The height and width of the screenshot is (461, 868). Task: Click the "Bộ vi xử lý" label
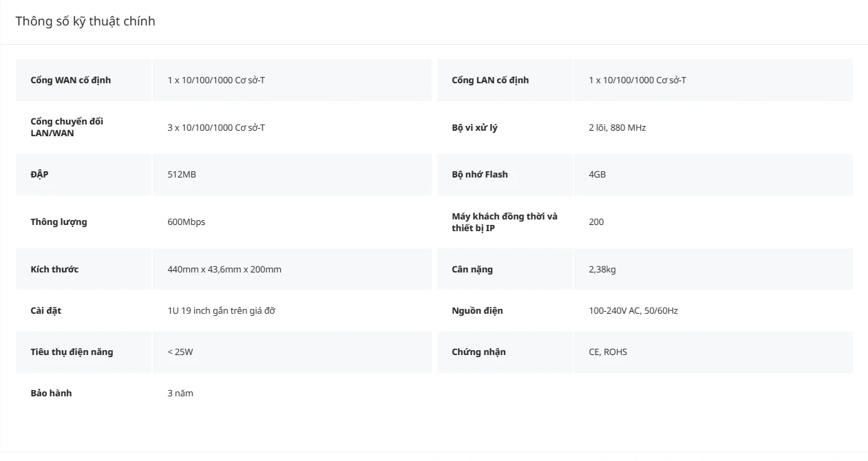[x=474, y=127]
